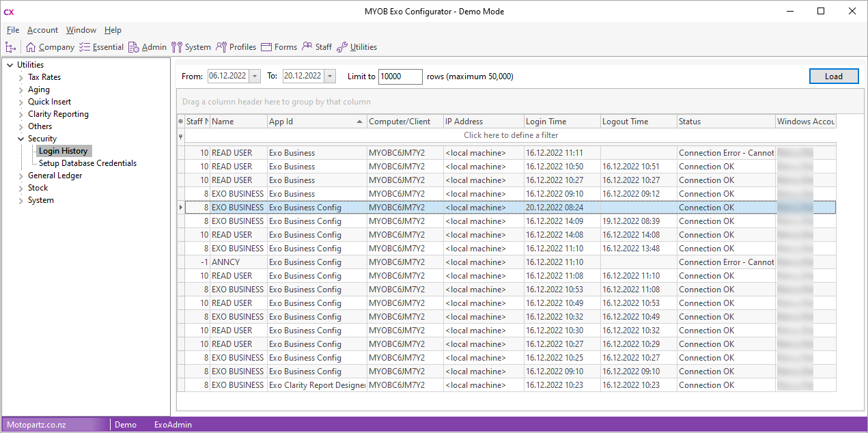Click the login time 16.12.2022 10:25
Viewport: 868px width, 433px height.
click(562, 358)
